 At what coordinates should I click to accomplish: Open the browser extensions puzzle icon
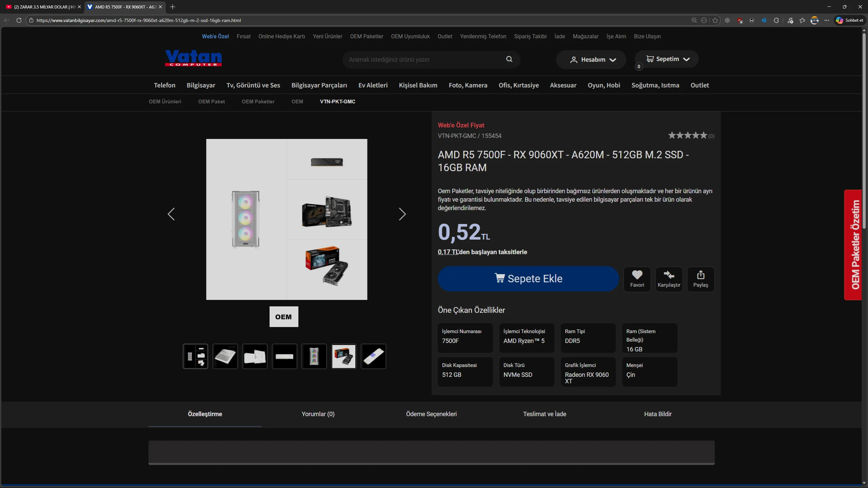[776, 20]
